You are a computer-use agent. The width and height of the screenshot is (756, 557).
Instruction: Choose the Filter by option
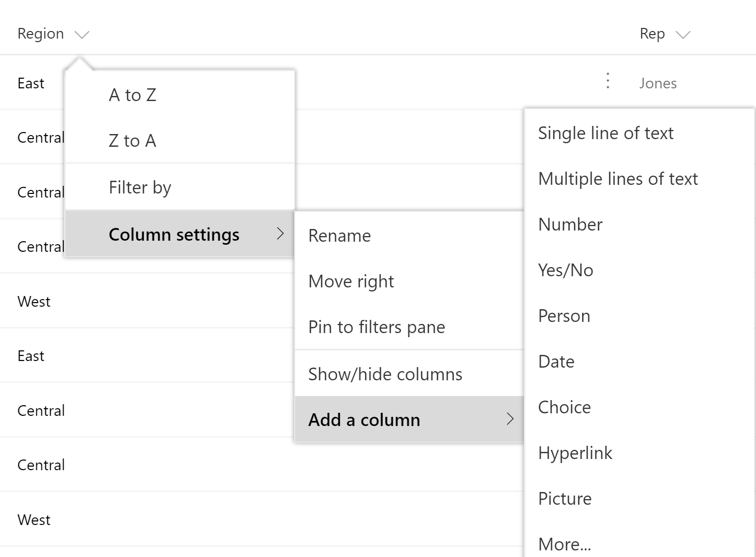coord(140,187)
